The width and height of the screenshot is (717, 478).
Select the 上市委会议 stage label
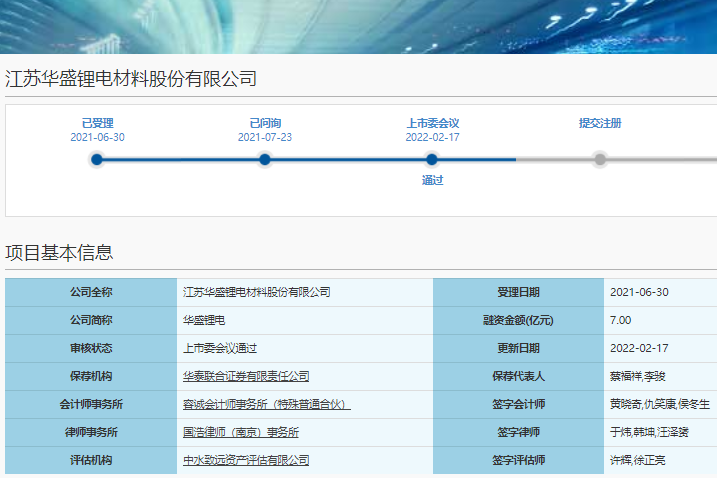coord(432,123)
